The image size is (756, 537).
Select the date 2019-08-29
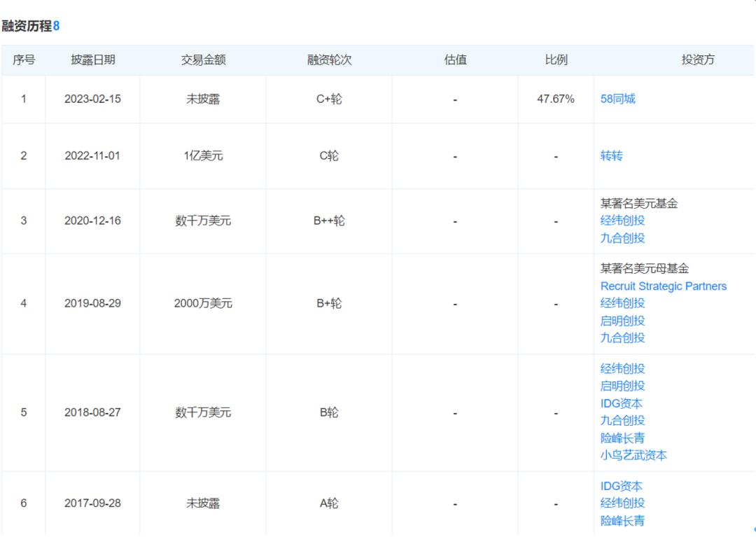click(92, 303)
